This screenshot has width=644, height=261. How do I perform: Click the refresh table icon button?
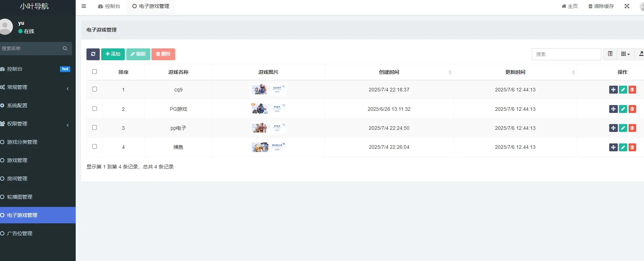[x=93, y=54]
